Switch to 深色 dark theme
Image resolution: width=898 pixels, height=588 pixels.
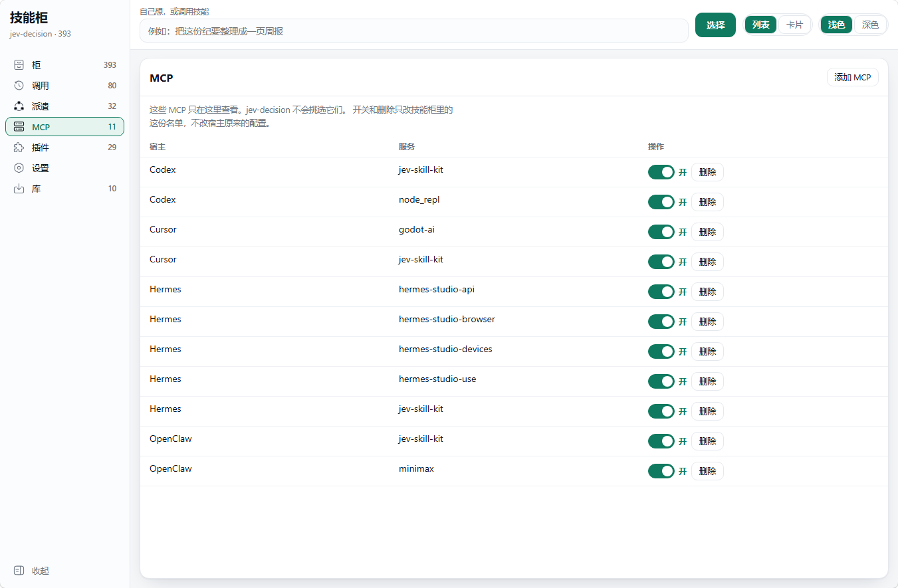point(870,25)
